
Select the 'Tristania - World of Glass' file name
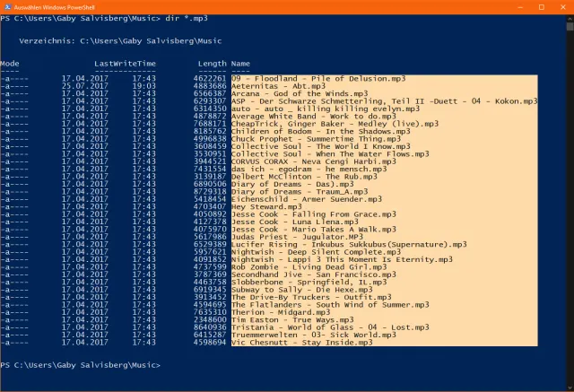coord(330,327)
